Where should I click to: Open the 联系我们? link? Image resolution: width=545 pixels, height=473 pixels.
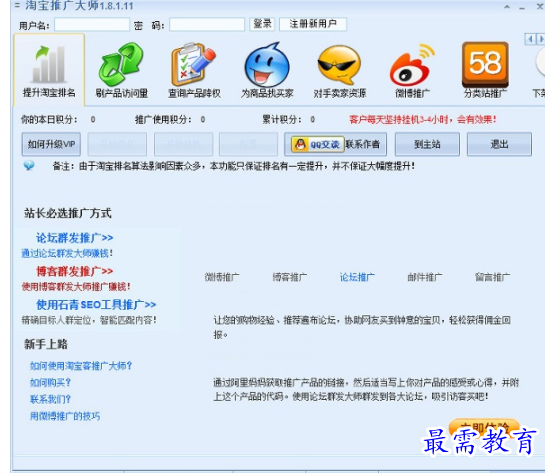(x=50, y=399)
